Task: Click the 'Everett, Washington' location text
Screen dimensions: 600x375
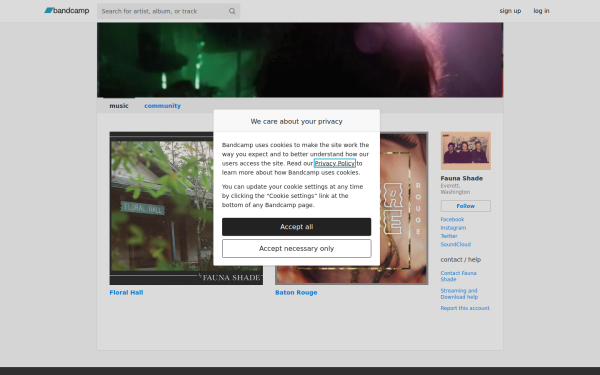Action: (455, 189)
